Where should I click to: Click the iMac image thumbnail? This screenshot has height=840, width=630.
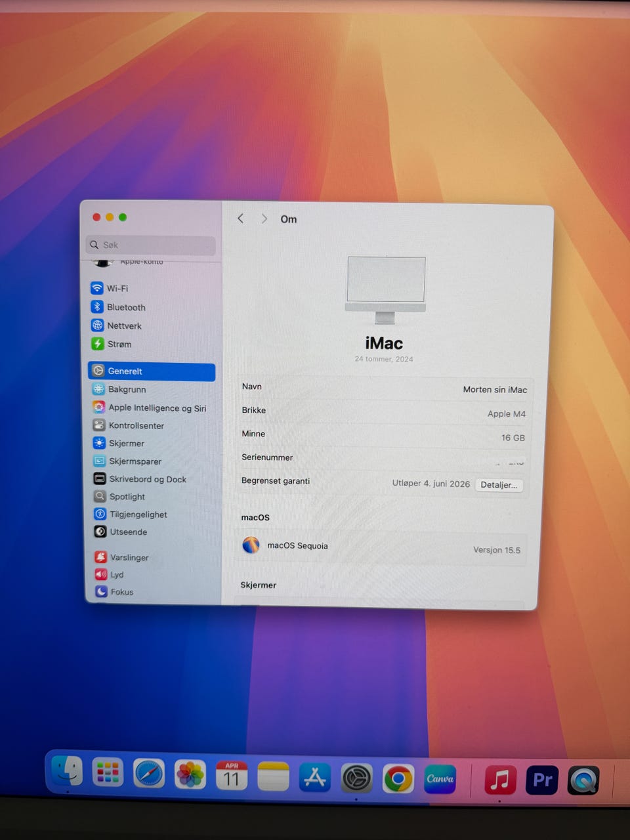tap(386, 289)
